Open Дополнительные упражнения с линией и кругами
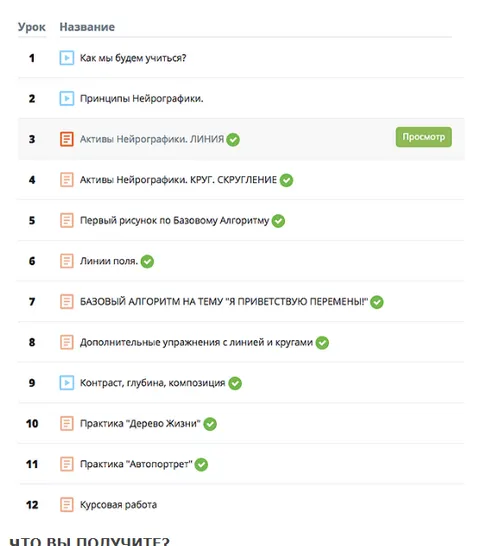The width and height of the screenshot is (500, 546). [196, 342]
